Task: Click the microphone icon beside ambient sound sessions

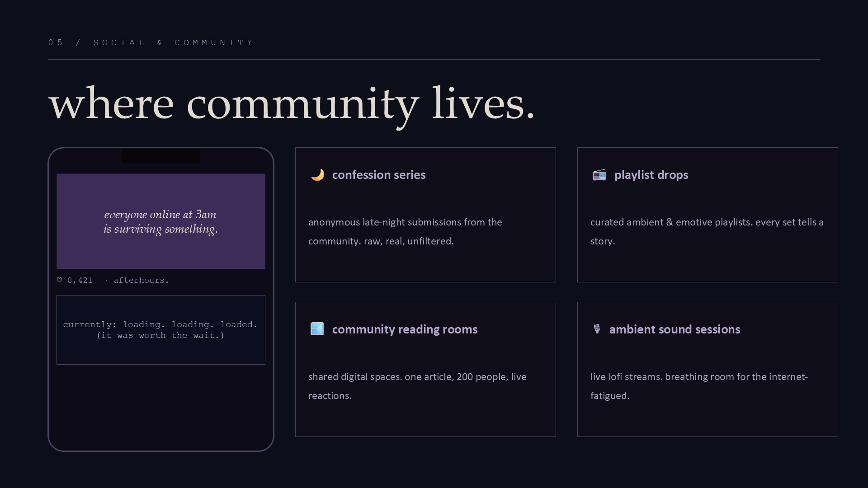Action: (597, 329)
